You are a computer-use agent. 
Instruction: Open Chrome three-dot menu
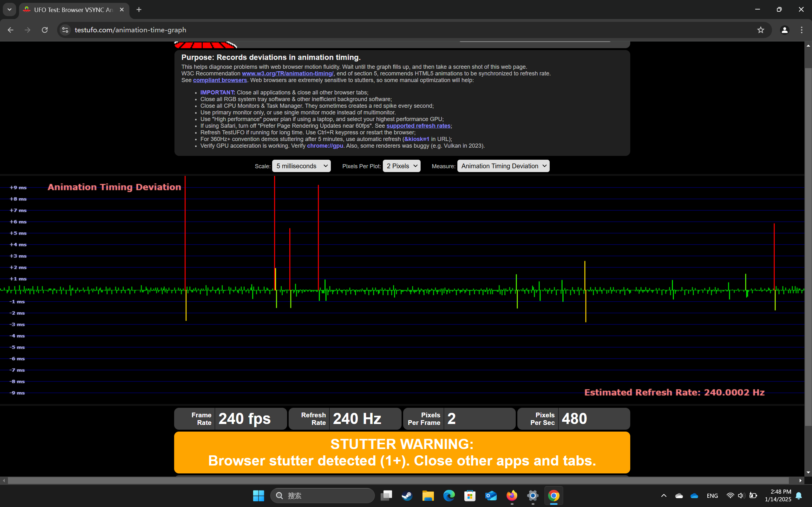tap(802, 30)
